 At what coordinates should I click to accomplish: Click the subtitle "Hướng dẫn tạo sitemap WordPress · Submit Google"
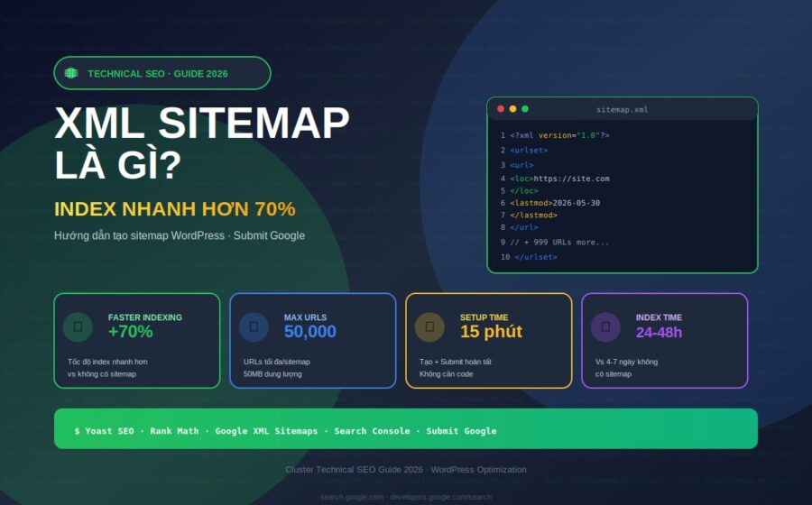[x=180, y=235]
